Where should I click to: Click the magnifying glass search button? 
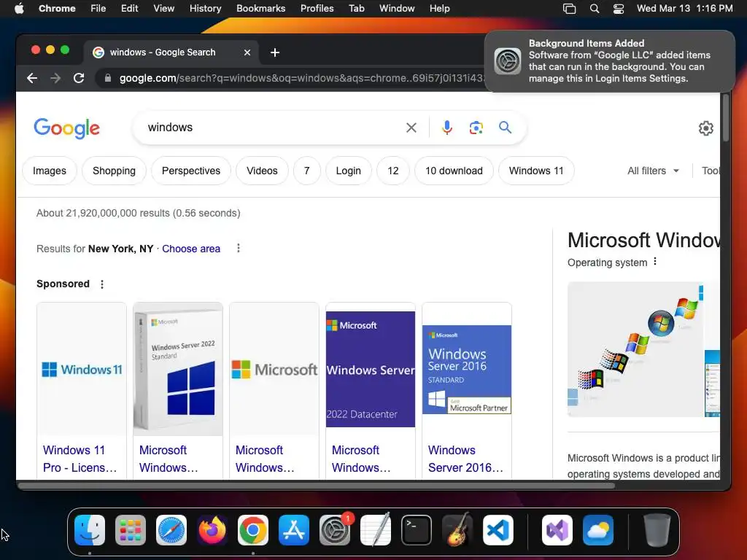click(506, 127)
